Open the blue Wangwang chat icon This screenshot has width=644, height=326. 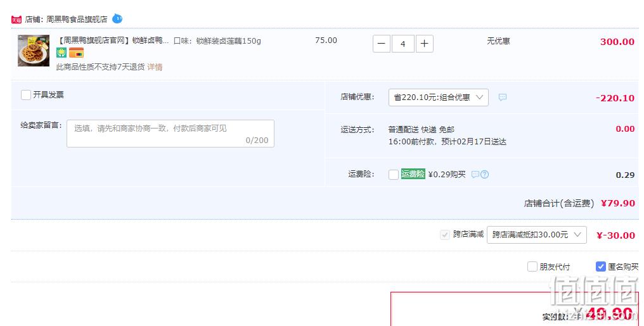tap(117, 18)
